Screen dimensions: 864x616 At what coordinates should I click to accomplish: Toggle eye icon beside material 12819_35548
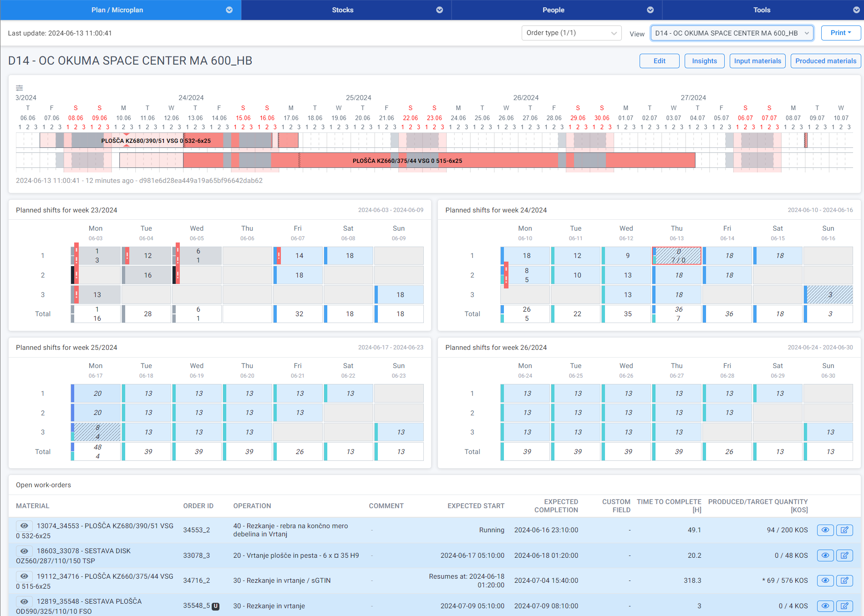24,601
